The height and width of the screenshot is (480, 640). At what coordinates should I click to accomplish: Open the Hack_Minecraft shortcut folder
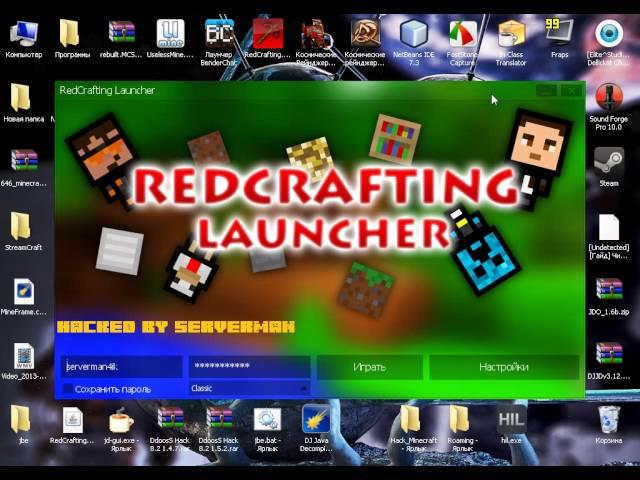[410, 420]
